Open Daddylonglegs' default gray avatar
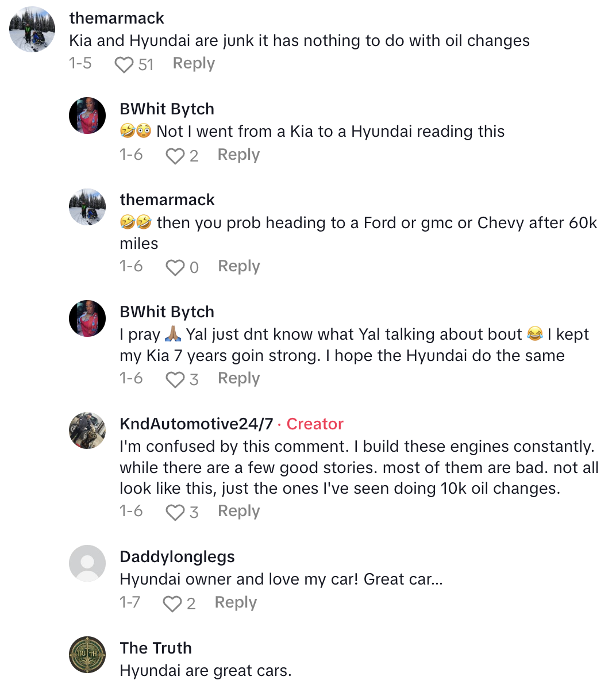Viewport: 616px width, 684px height. click(x=87, y=563)
